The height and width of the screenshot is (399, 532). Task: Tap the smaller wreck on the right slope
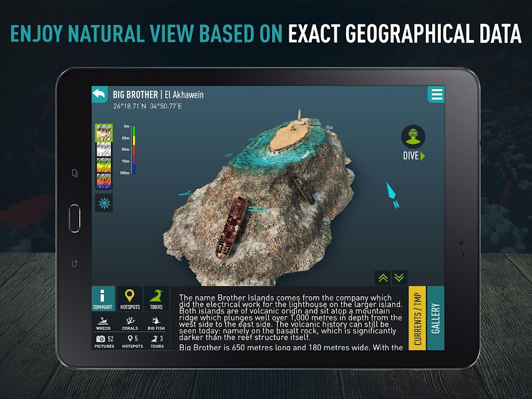tap(304, 191)
